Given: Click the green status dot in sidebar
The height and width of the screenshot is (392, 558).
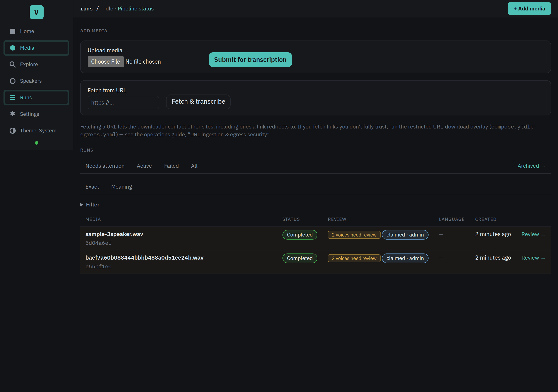Looking at the screenshot, I should pos(36,143).
